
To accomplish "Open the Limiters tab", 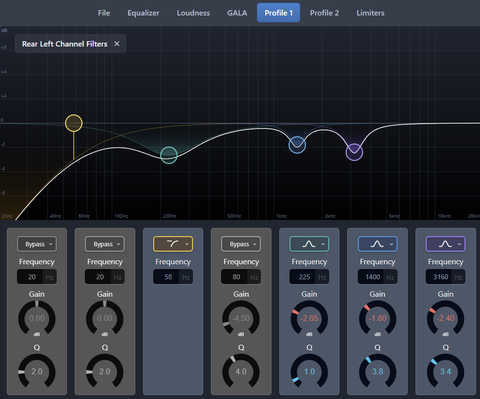I will click(x=370, y=13).
